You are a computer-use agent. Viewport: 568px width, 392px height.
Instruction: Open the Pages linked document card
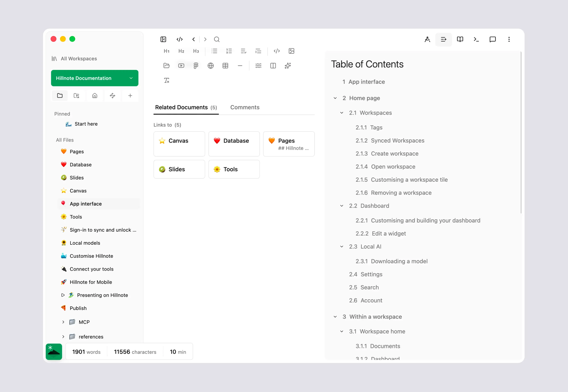pyautogui.click(x=289, y=144)
